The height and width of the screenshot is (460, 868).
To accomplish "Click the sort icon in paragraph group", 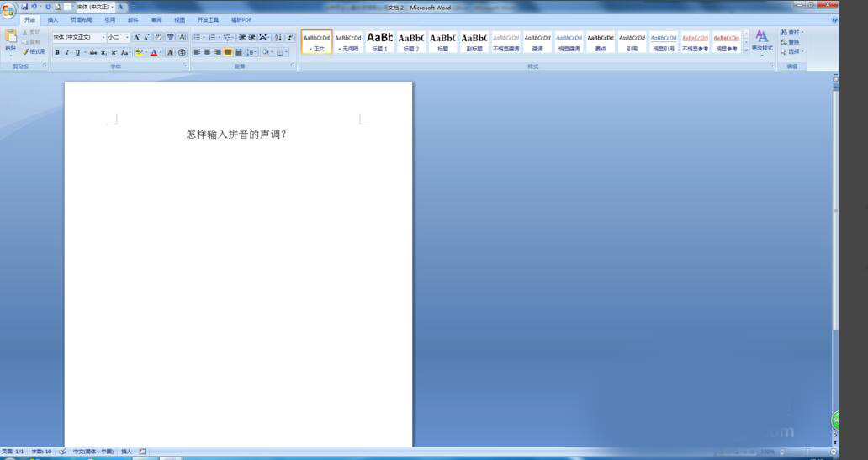I will (x=278, y=37).
